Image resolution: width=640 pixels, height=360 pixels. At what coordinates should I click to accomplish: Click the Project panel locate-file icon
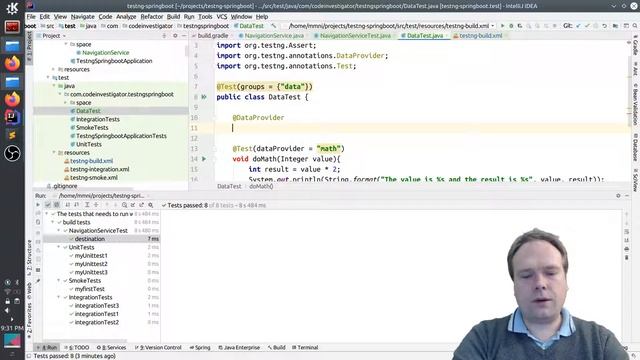[x=164, y=36]
